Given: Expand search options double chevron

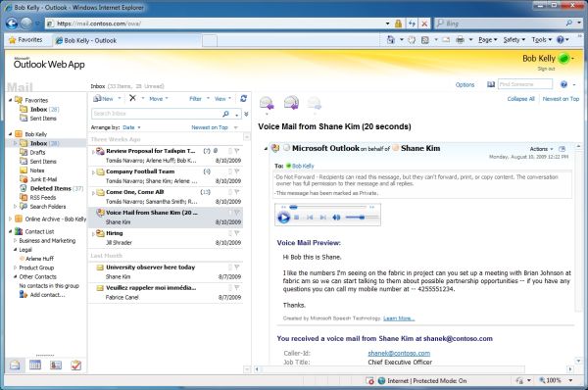Looking at the screenshot, I should click(246, 114).
